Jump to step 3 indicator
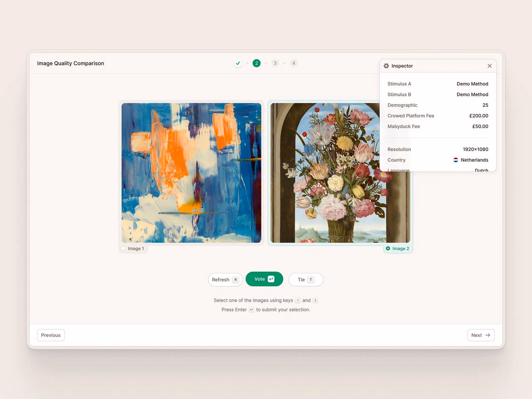 (x=275, y=63)
